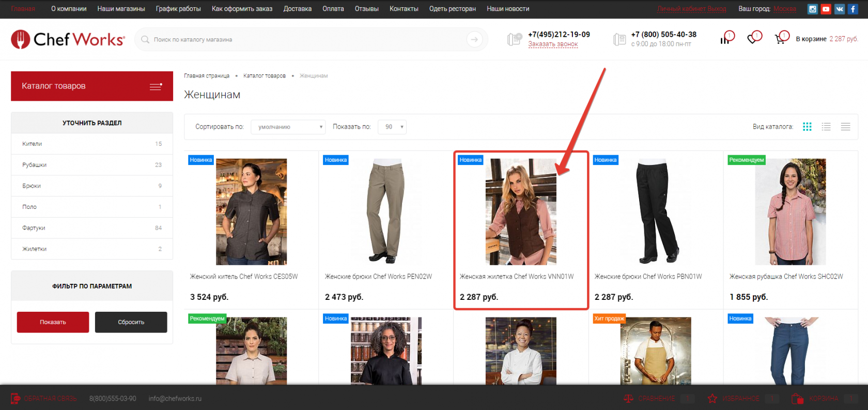This screenshot has width=868, height=410.
Task: Select Фартуки category in sidebar
Action: click(92, 228)
